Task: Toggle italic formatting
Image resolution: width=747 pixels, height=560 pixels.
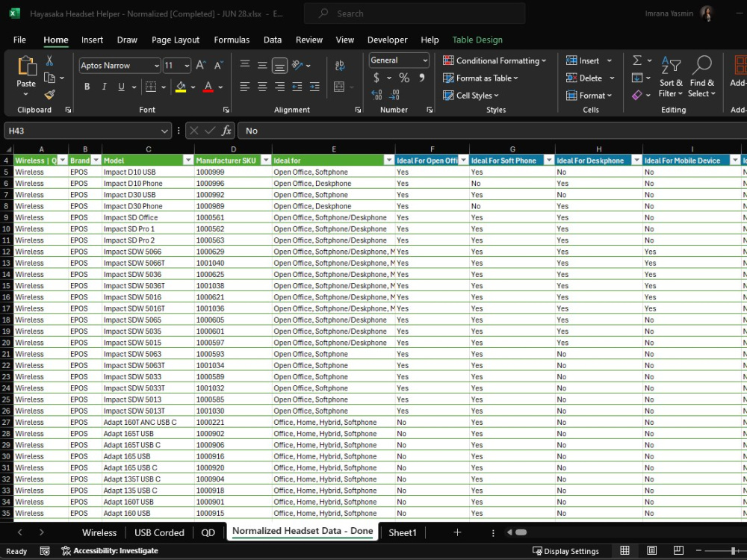Action: pos(105,87)
